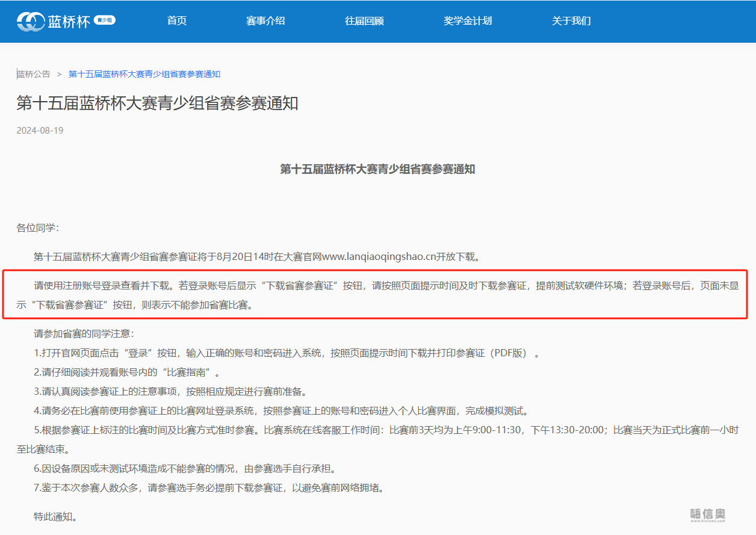
Task: Click item 3 about 注意事项
Action: coord(170,392)
